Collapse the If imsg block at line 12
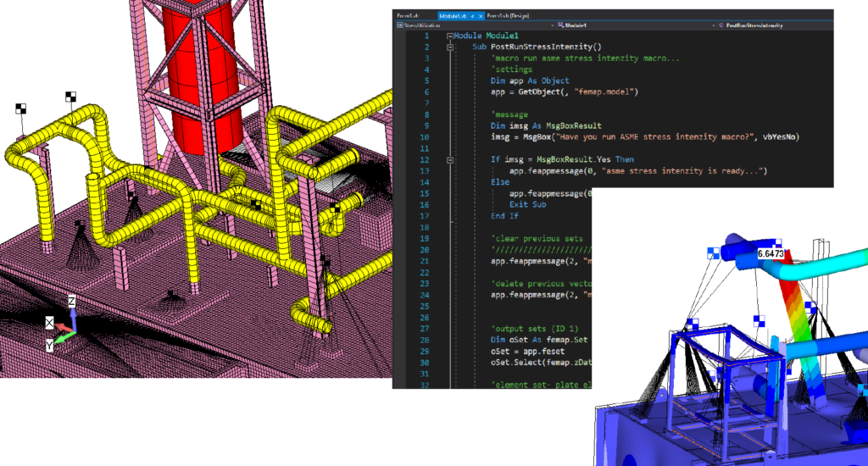The image size is (868, 466). [450, 160]
